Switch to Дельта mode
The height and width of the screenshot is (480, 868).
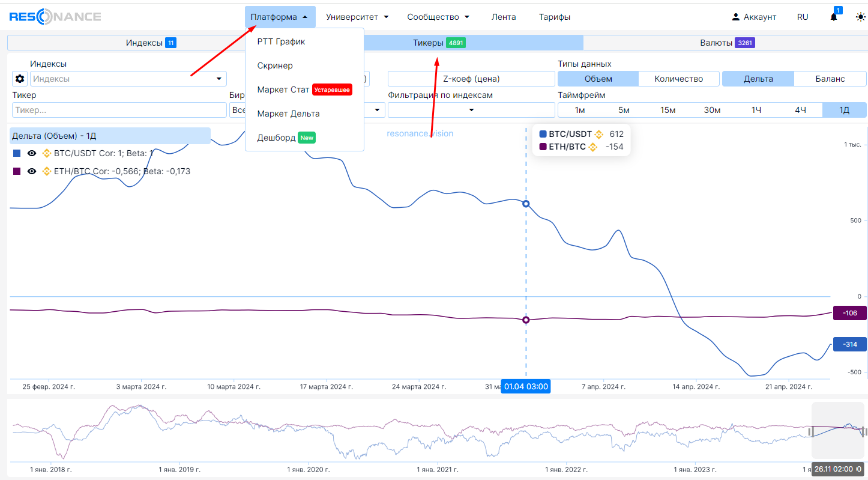point(758,79)
